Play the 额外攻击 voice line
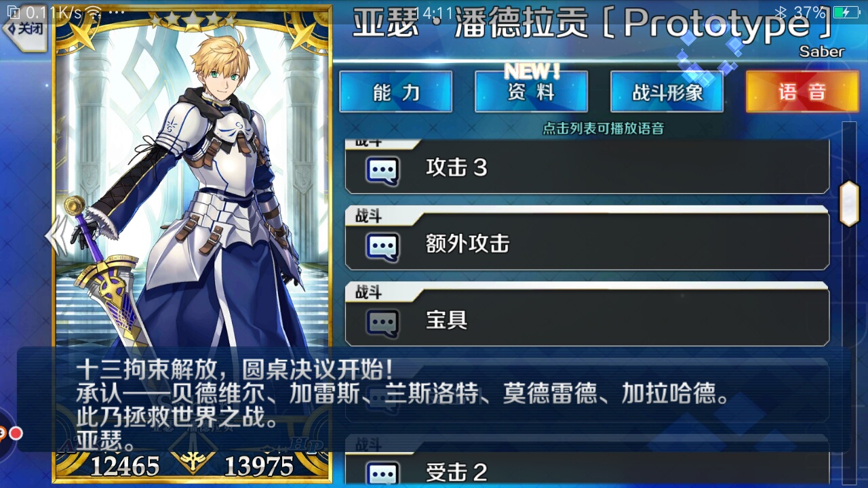 [x=587, y=239]
